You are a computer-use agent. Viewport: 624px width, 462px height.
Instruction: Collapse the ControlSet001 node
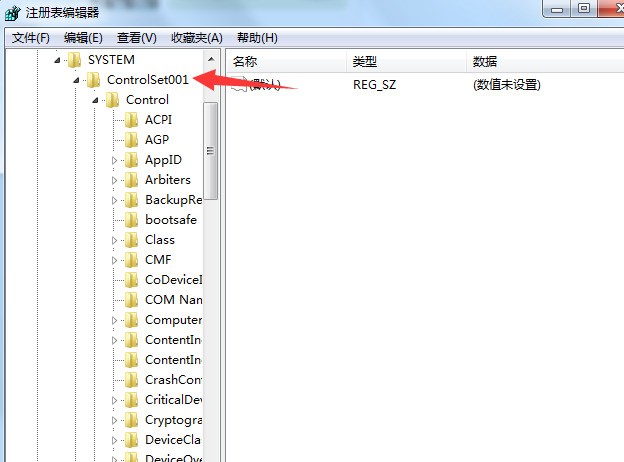coord(76,80)
